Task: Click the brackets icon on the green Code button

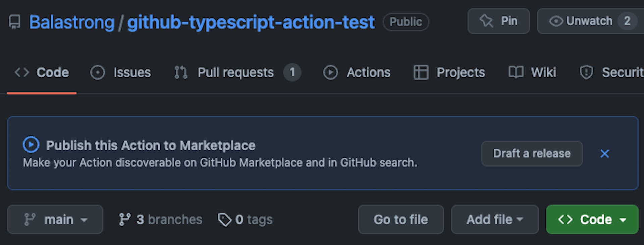Action: 566,219
